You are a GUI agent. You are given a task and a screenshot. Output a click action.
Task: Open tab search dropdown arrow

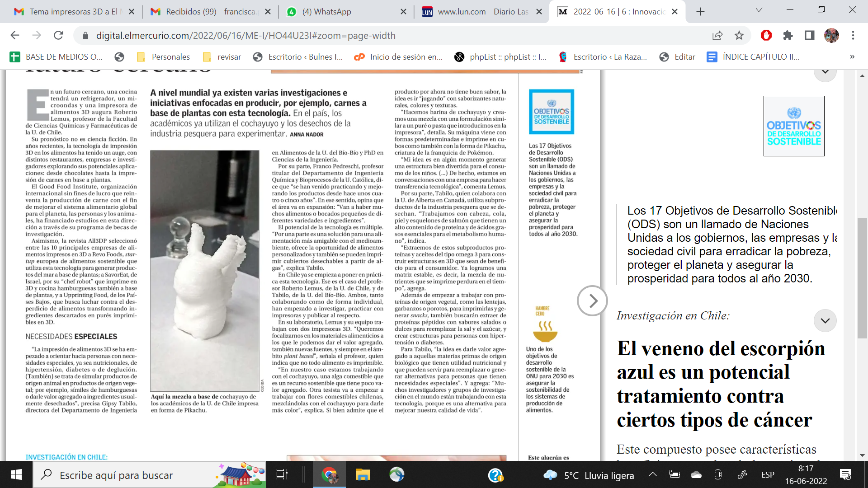coord(759,10)
